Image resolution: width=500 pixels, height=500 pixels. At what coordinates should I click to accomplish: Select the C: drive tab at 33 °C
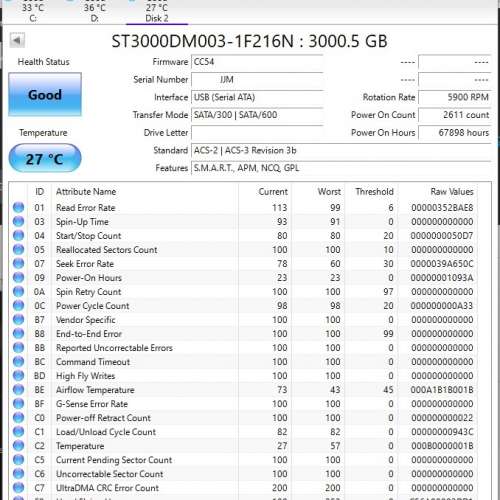(x=33, y=12)
